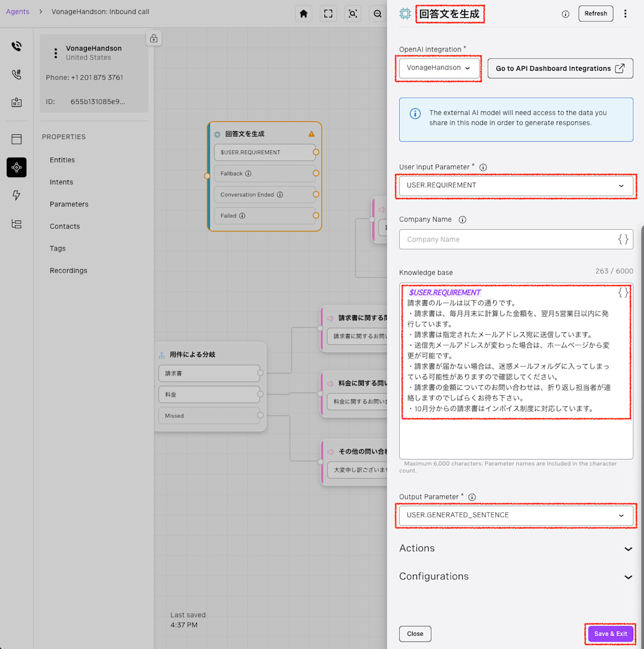Click the phone number +1 201 875 3761

(97, 78)
